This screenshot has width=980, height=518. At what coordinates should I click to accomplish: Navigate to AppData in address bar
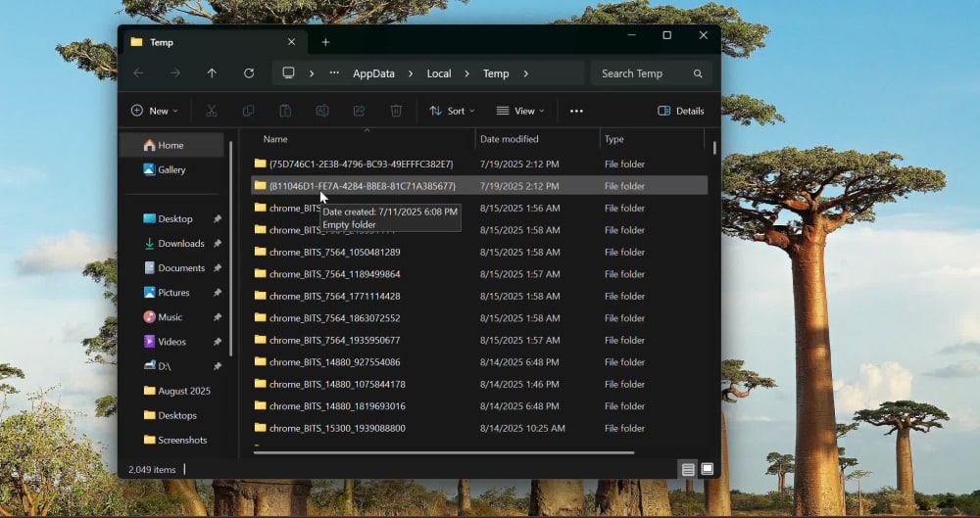click(373, 73)
